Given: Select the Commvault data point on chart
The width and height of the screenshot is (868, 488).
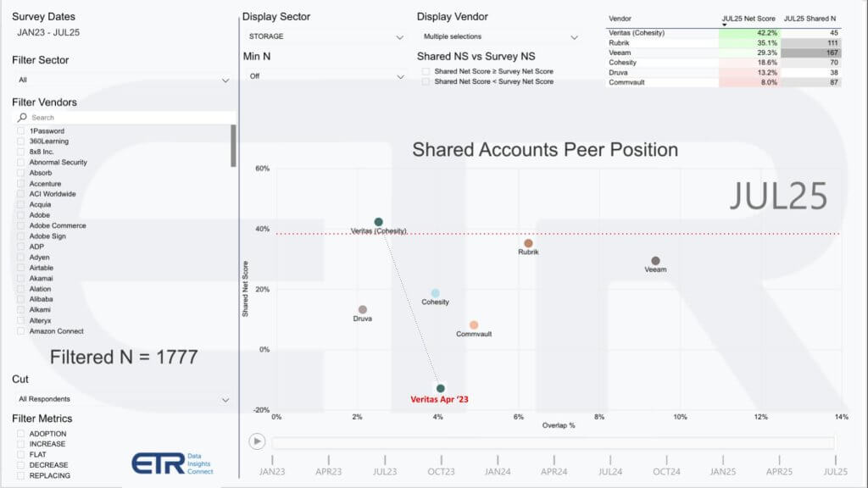Looking at the screenshot, I should tap(474, 324).
